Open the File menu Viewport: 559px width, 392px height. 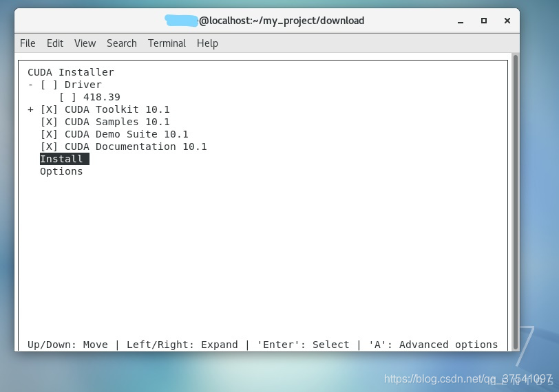tap(28, 43)
